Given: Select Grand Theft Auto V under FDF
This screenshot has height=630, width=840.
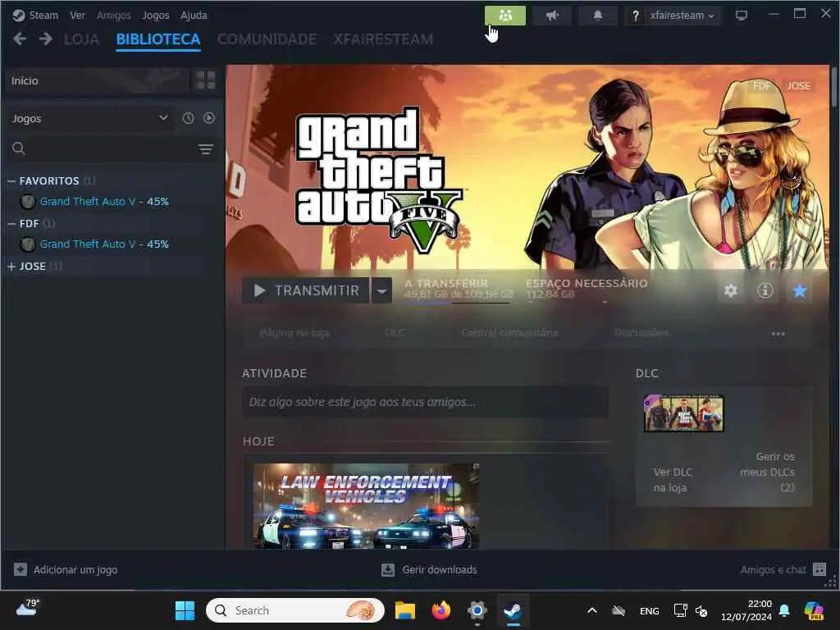Looking at the screenshot, I should tap(104, 244).
